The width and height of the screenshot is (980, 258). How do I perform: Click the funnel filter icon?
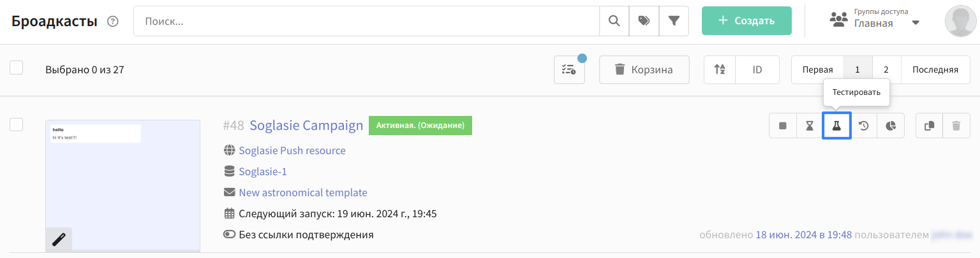point(674,21)
